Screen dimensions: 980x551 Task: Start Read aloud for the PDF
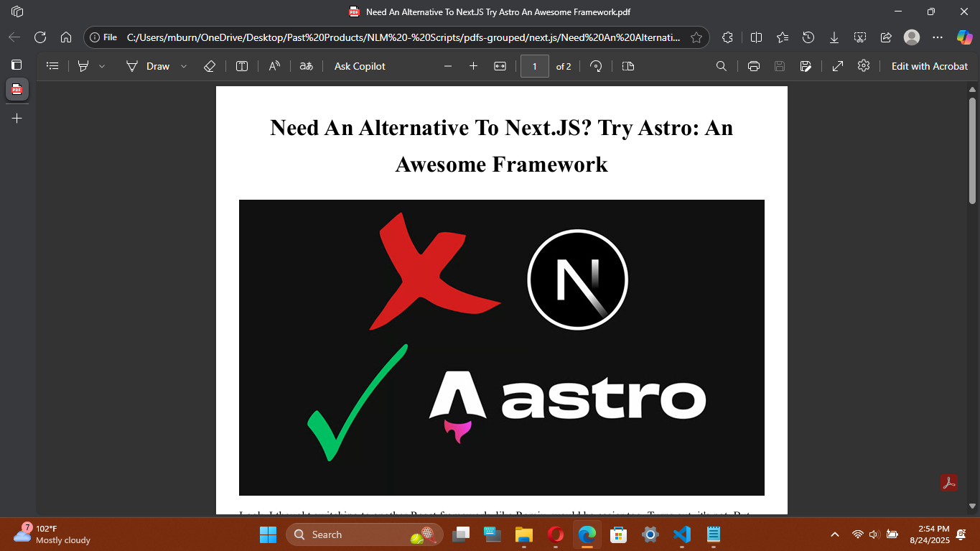point(274,66)
